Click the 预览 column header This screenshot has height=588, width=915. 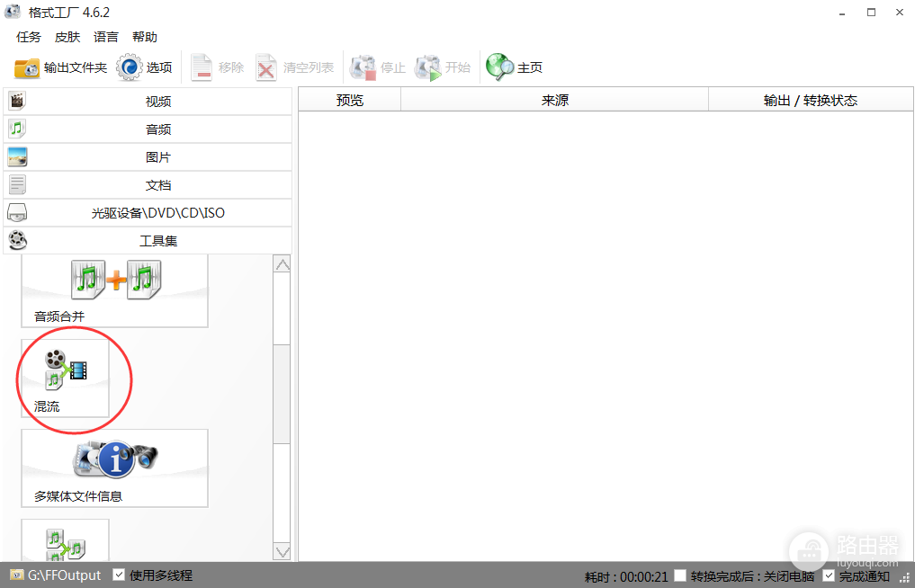click(x=350, y=101)
